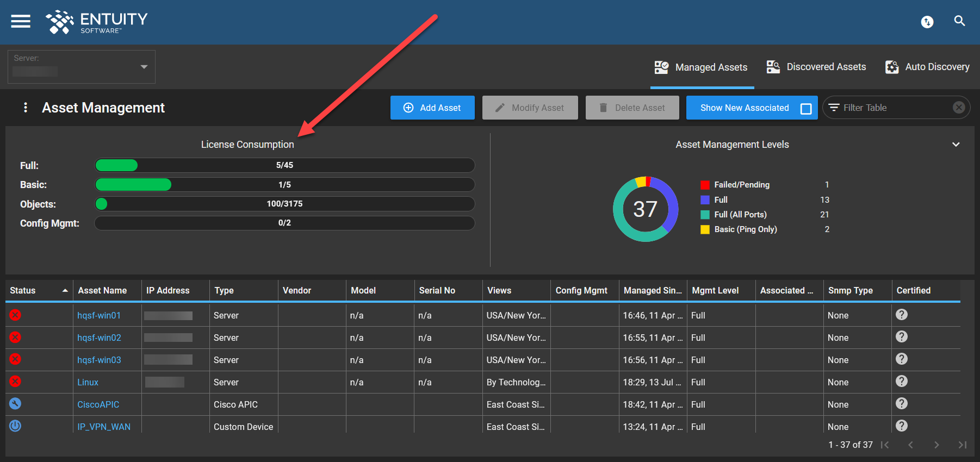Screen dimensions: 980x462
Task: Open the search magnifier icon
Action: [x=959, y=21]
